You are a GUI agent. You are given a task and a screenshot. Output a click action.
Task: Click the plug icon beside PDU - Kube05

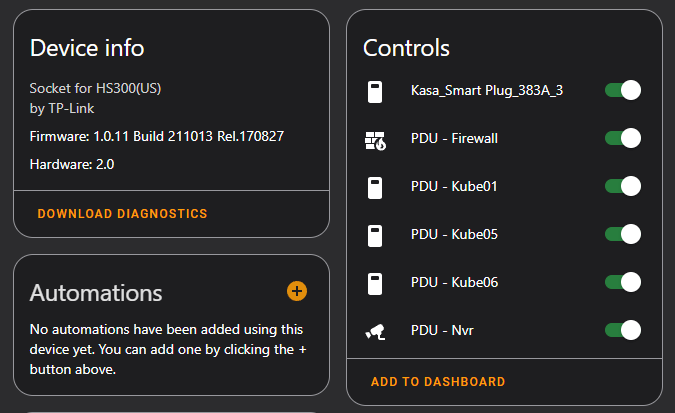point(375,235)
